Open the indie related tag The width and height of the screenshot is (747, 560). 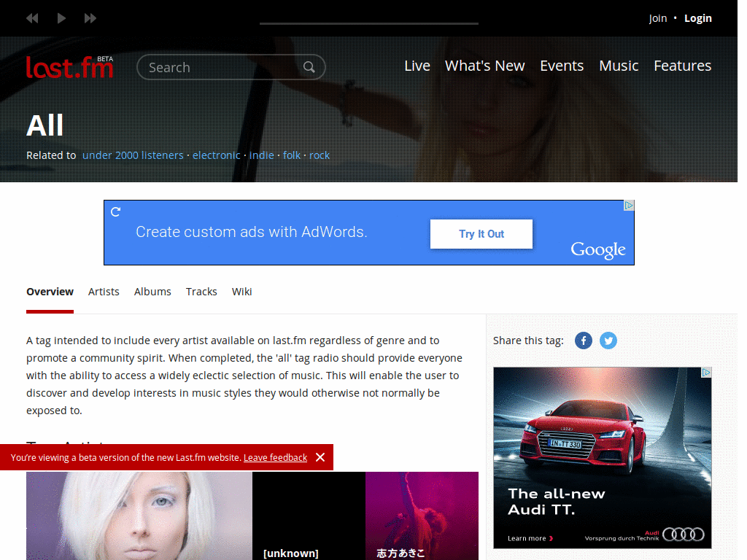[262, 155]
